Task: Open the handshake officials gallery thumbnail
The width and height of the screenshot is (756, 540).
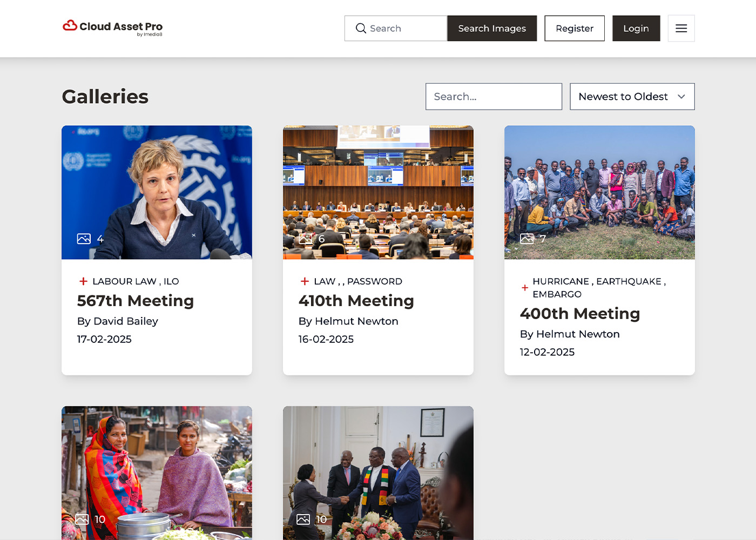Action: [x=378, y=473]
